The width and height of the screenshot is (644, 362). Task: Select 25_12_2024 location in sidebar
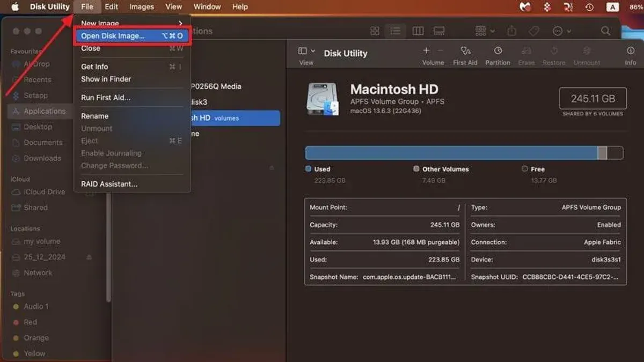pos(45,257)
